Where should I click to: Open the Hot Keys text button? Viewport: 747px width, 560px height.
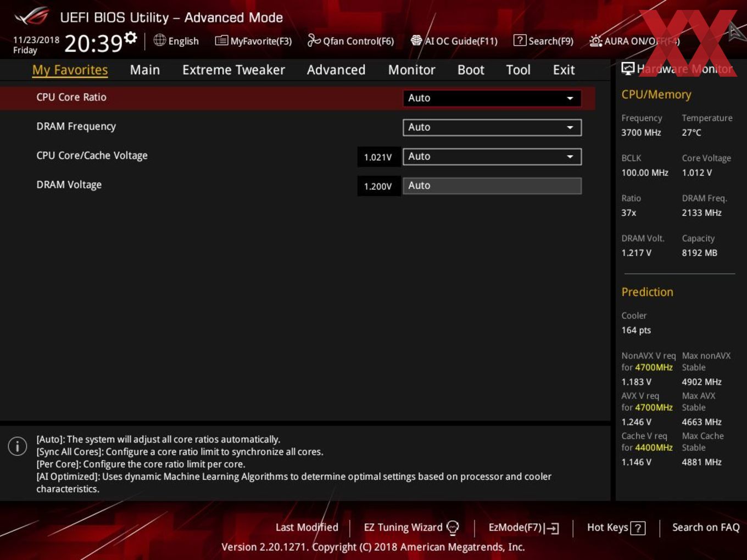(x=607, y=527)
